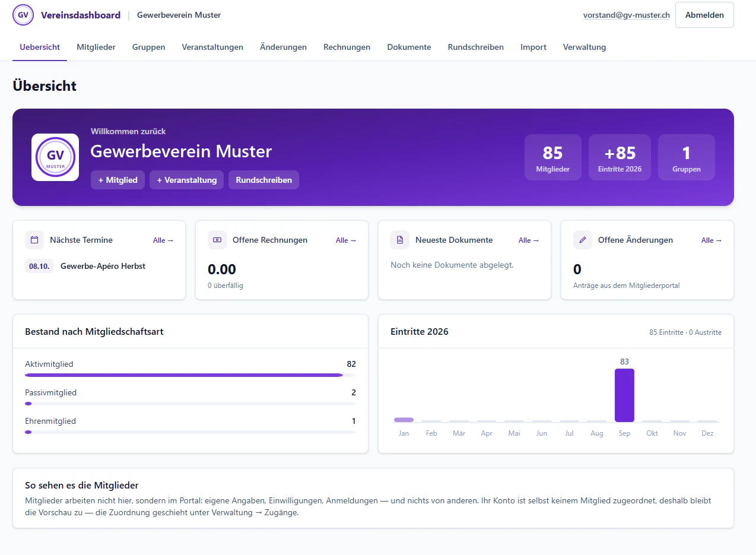Click the document icon beside Neueste Dokumente
Viewport: 756px width, 555px height.
tap(400, 240)
